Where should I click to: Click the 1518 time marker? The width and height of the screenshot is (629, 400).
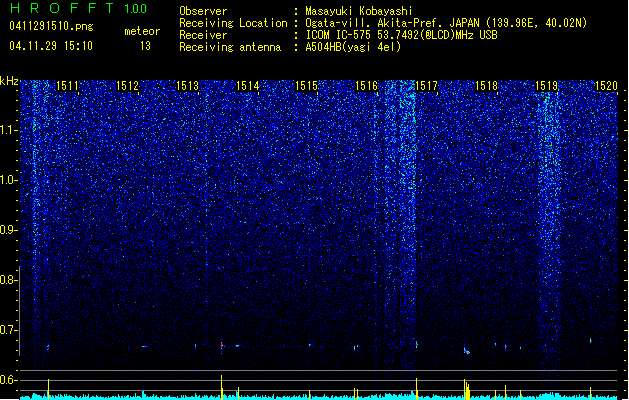point(486,86)
